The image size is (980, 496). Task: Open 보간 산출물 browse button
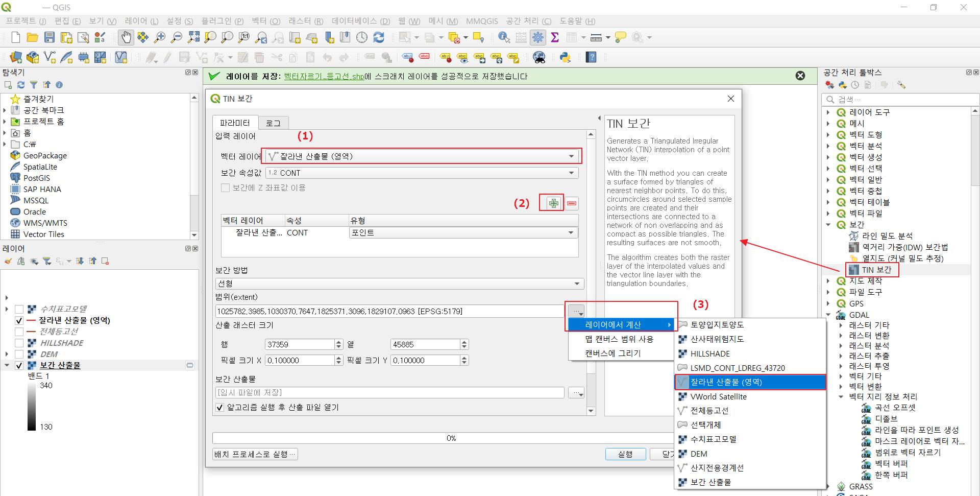pyautogui.click(x=577, y=393)
